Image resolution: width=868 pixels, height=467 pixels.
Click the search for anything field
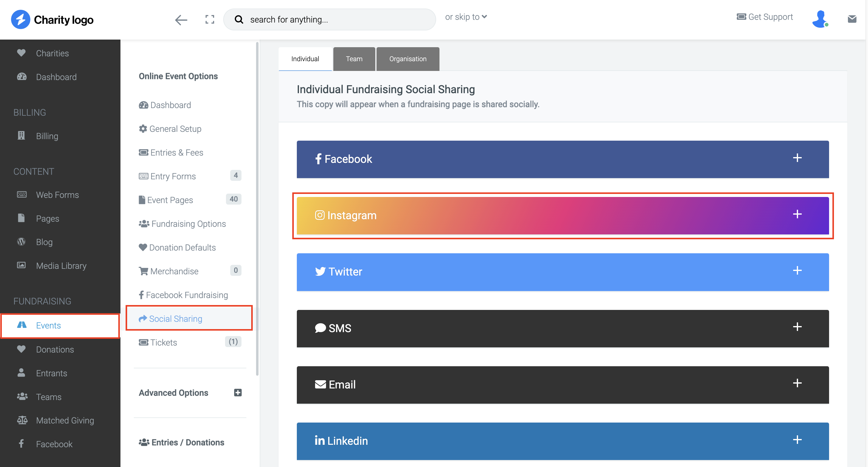[x=329, y=19]
